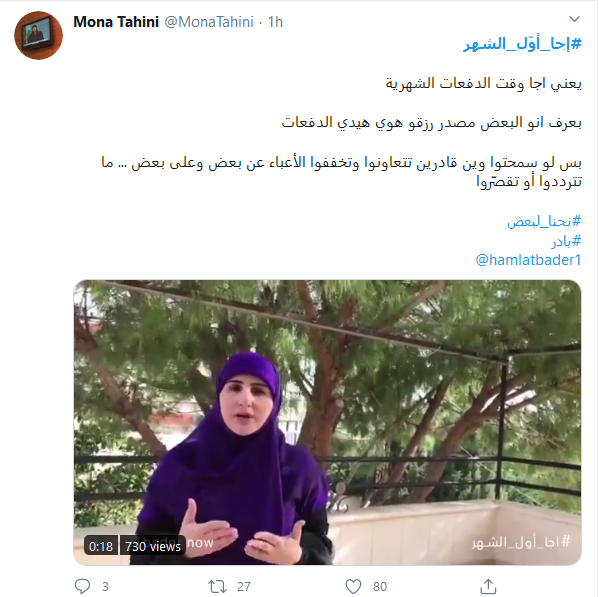The image size is (599, 597).
Task: Click the reply speech bubble icon
Action: (82, 586)
